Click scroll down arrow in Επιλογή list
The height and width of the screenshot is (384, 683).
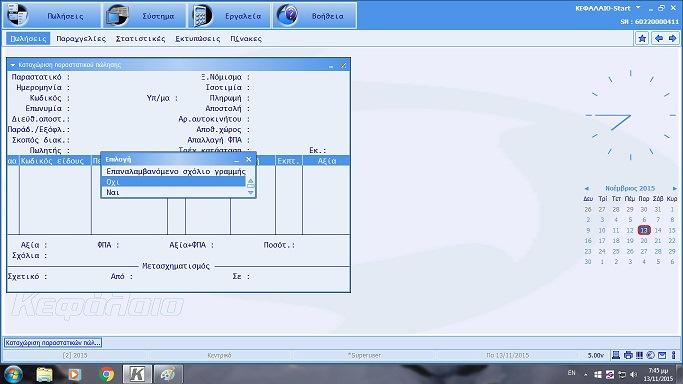click(250, 192)
